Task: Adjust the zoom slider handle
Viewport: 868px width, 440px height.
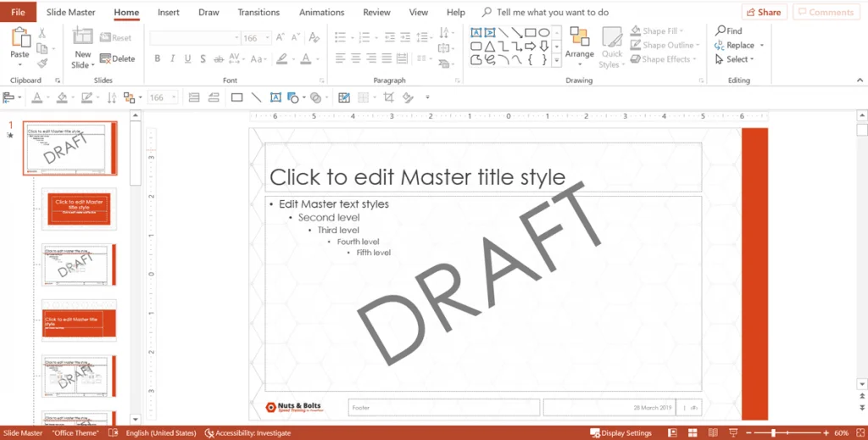Action: (773, 433)
